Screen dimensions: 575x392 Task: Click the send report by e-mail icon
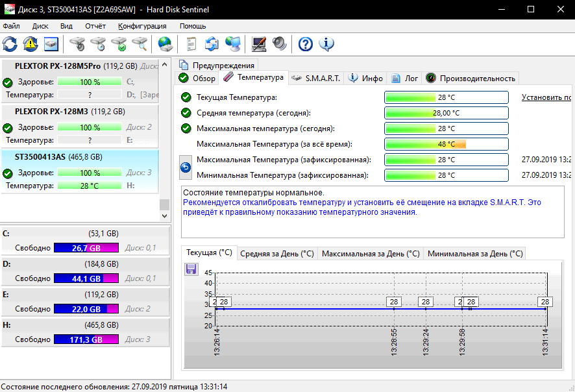[212, 44]
